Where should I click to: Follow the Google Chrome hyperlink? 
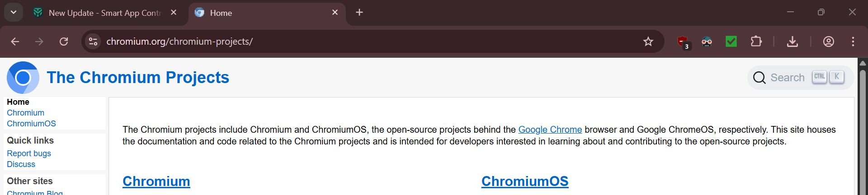[x=550, y=130]
